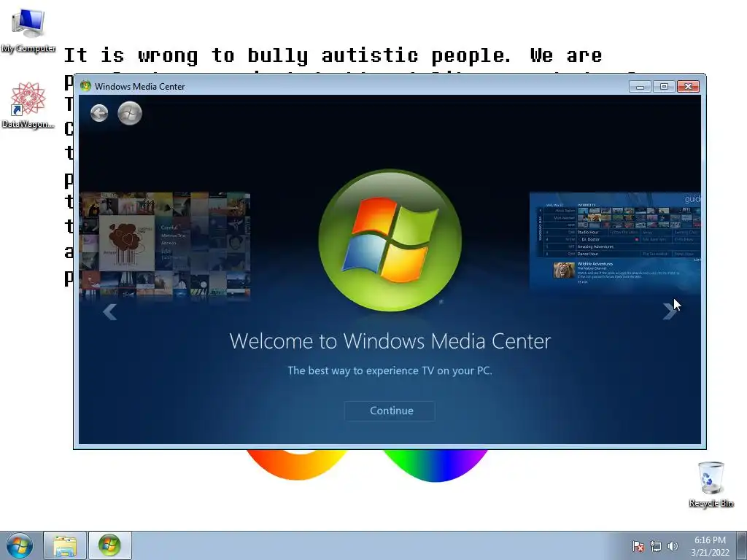Select the DataWagon desktop shortcut
This screenshot has width=747, height=560.
pyautogui.click(x=28, y=105)
